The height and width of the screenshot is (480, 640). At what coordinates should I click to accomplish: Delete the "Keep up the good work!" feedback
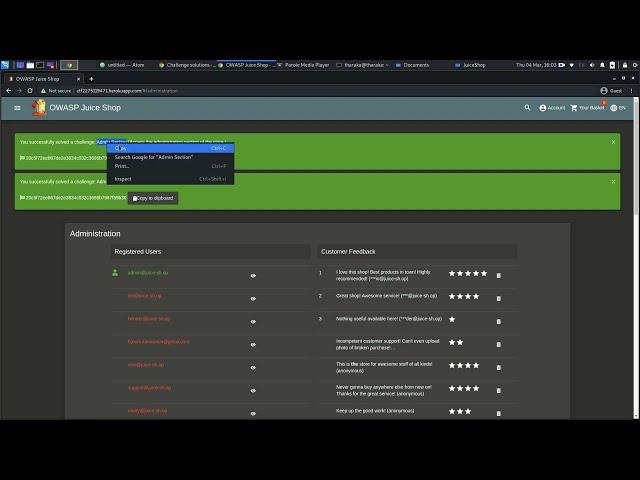tap(498, 413)
